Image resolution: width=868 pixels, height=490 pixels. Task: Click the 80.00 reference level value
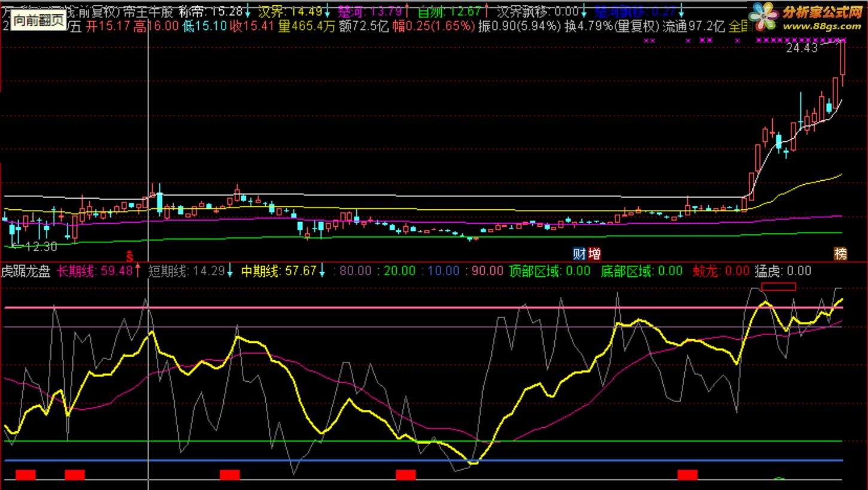click(x=356, y=271)
